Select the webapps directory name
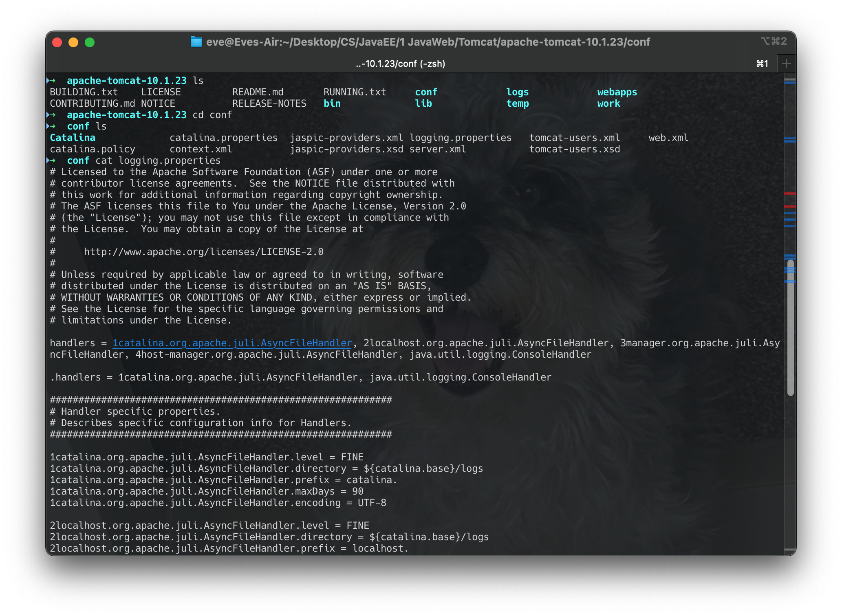Image resolution: width=842 pixels, height=616 pixels. pyautogui.click(x=617, y=92)
